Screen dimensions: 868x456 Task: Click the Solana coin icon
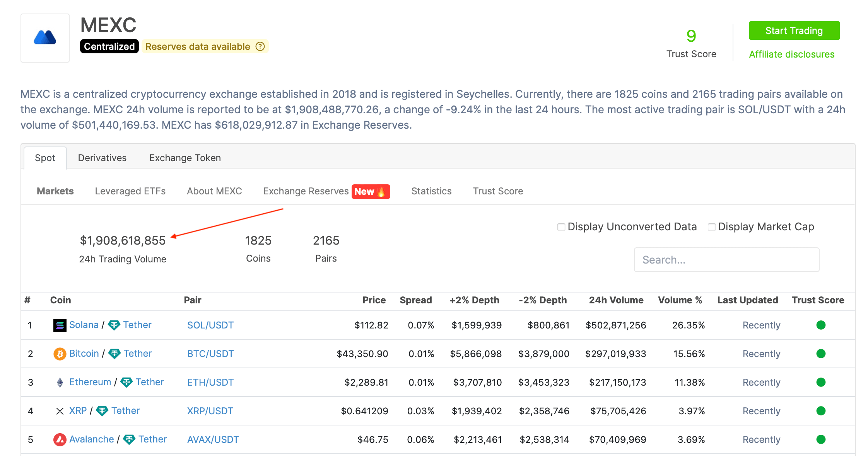pyautogui.click(x=60, y=325)
